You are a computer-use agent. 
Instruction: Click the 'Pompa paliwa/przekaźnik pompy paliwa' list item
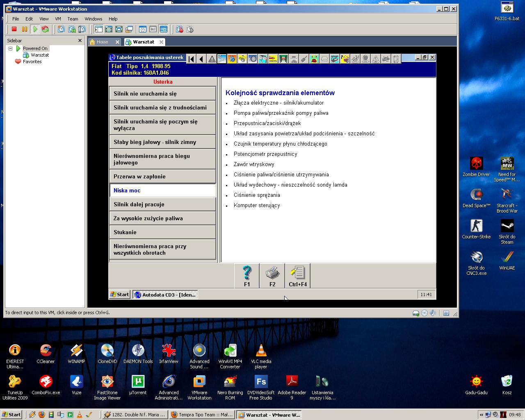281,113
